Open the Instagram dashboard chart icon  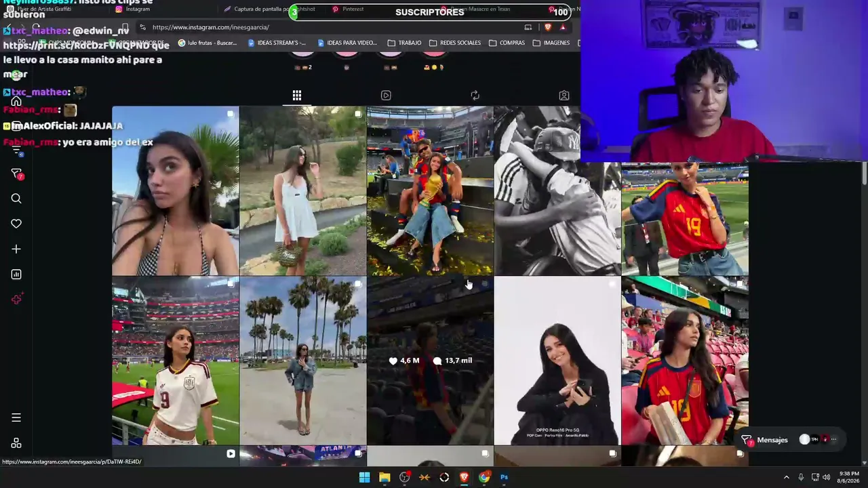(16, 274)
